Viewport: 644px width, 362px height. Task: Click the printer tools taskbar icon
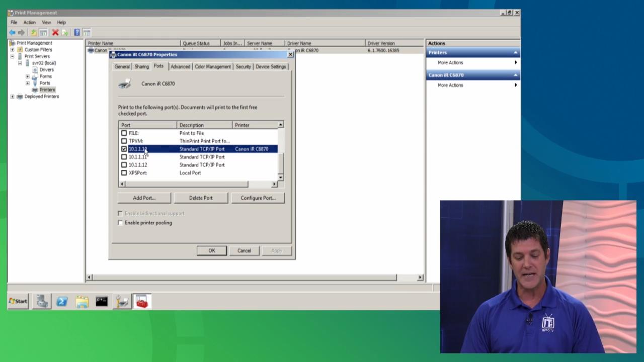pyautogui.click(x=122, y=301)
